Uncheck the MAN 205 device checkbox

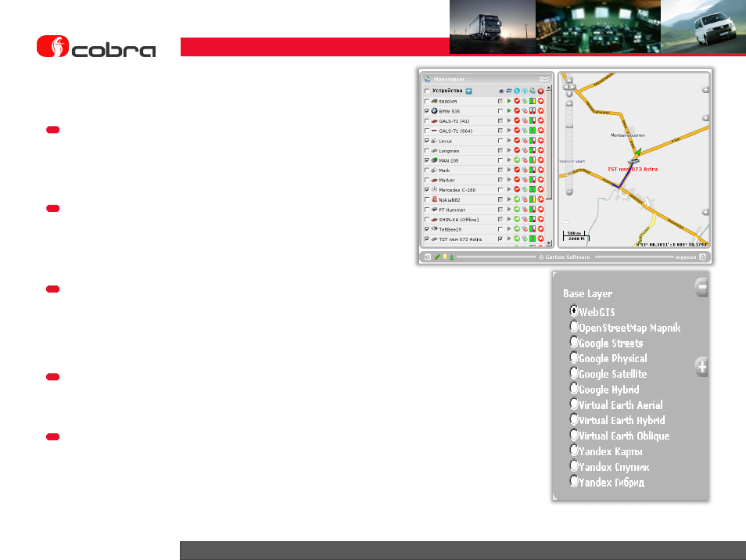[x=427, y=160]
